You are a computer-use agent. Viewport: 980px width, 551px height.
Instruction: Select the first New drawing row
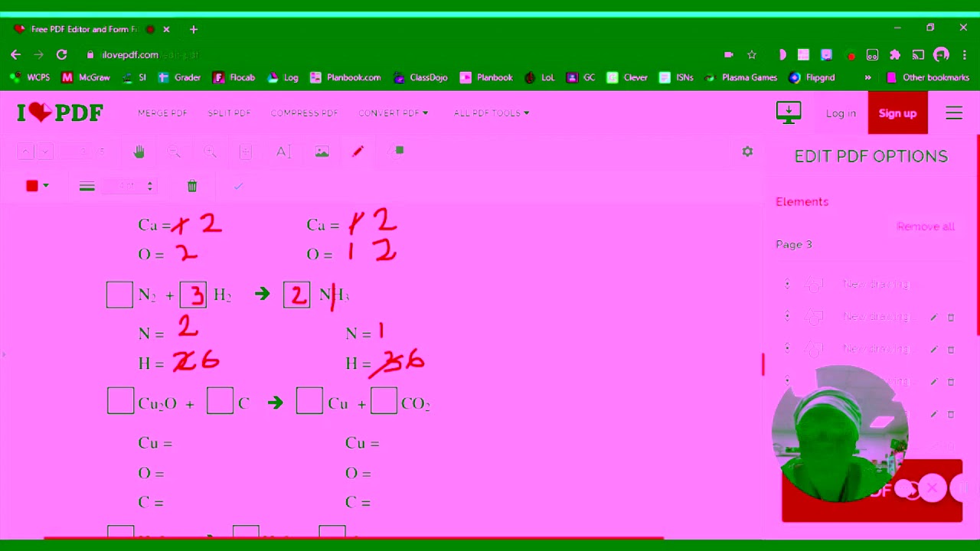(x=868, y=285)
